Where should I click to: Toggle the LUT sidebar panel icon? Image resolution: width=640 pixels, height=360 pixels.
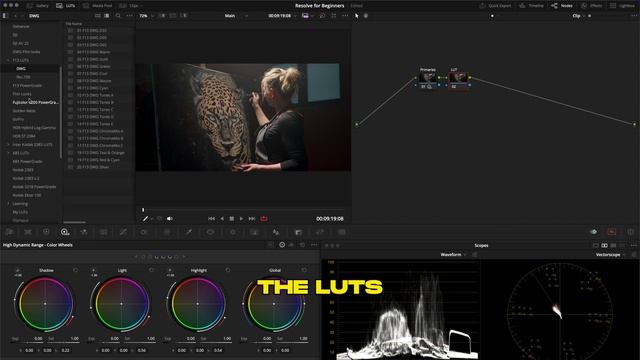pos(5,16)
